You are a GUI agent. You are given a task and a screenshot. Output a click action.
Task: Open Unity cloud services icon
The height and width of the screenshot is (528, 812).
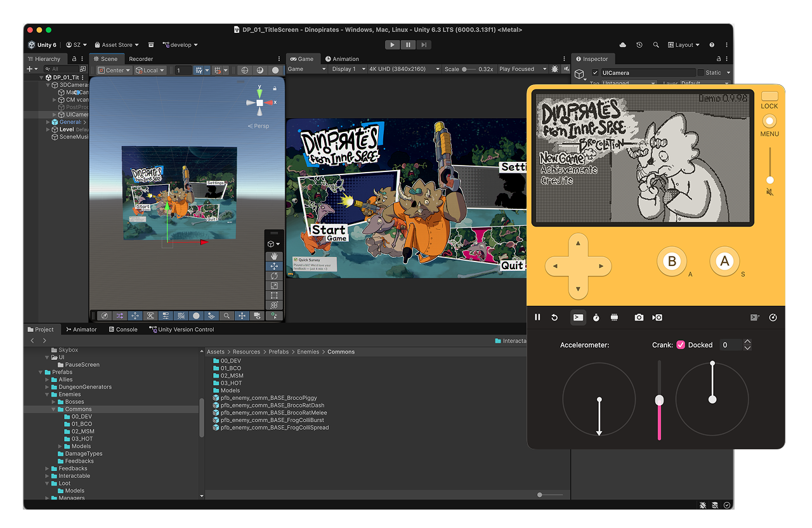coord(623,45)
